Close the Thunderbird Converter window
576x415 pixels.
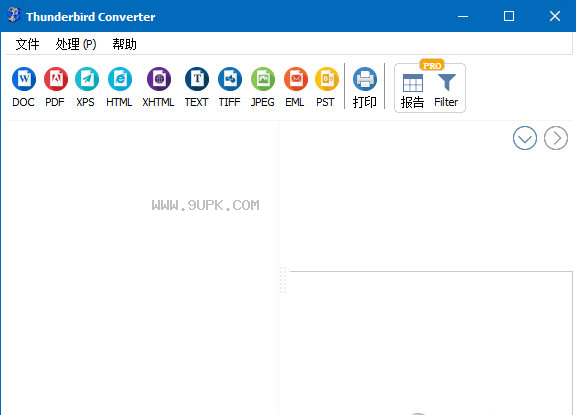tap(555, 16)
